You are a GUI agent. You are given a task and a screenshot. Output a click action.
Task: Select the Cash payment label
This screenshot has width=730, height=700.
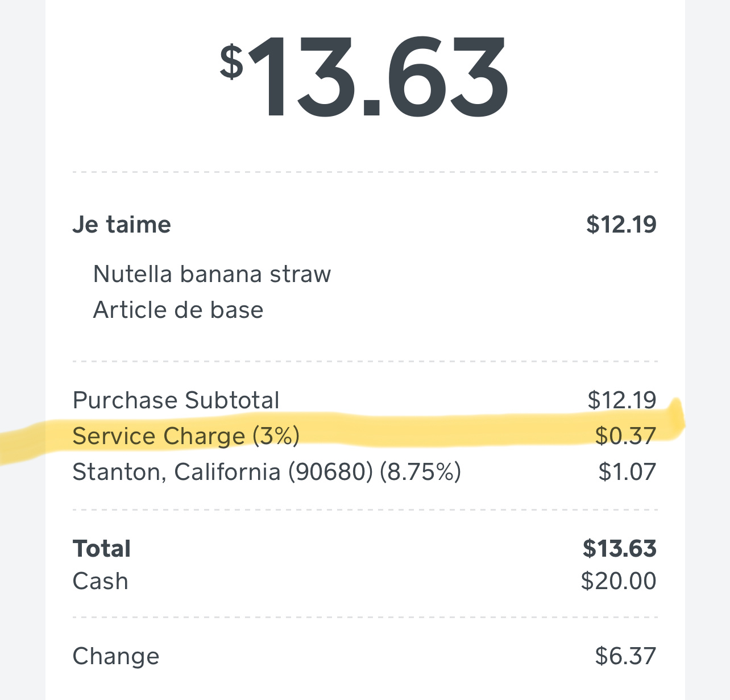click(x=101, y=581)
